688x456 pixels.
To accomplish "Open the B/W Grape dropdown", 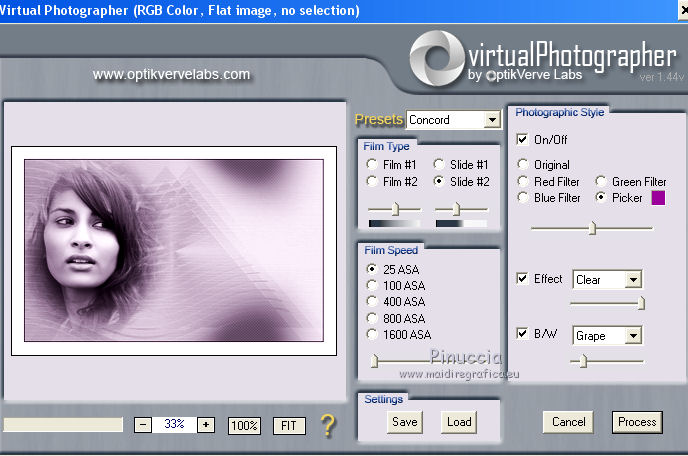I will 633,335.
